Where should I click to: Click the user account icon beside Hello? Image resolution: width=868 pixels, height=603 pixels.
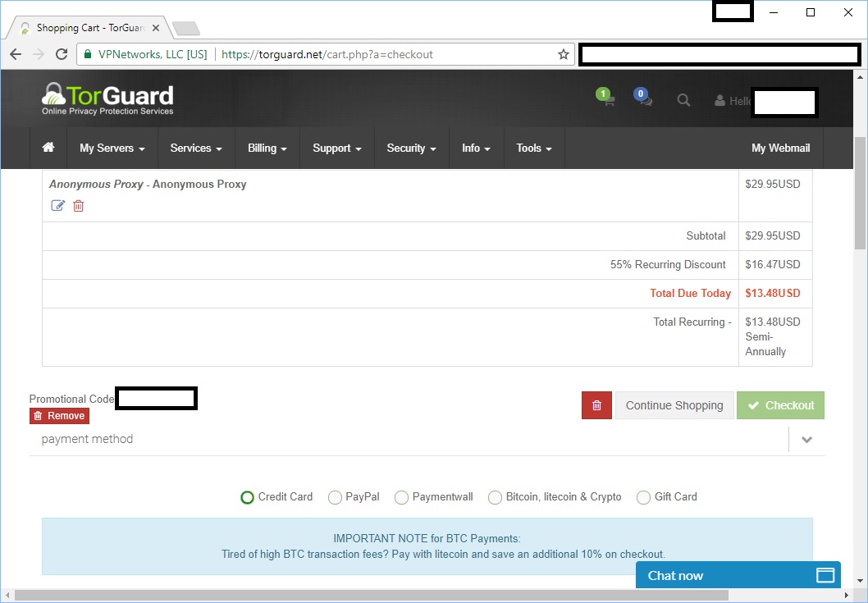coord(720,100)
